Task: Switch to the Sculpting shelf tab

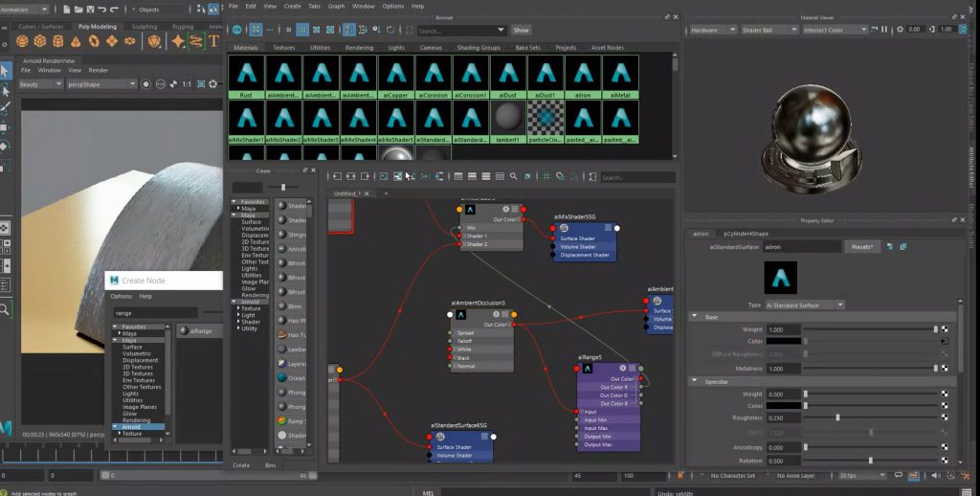Action: tap(145, 26)
